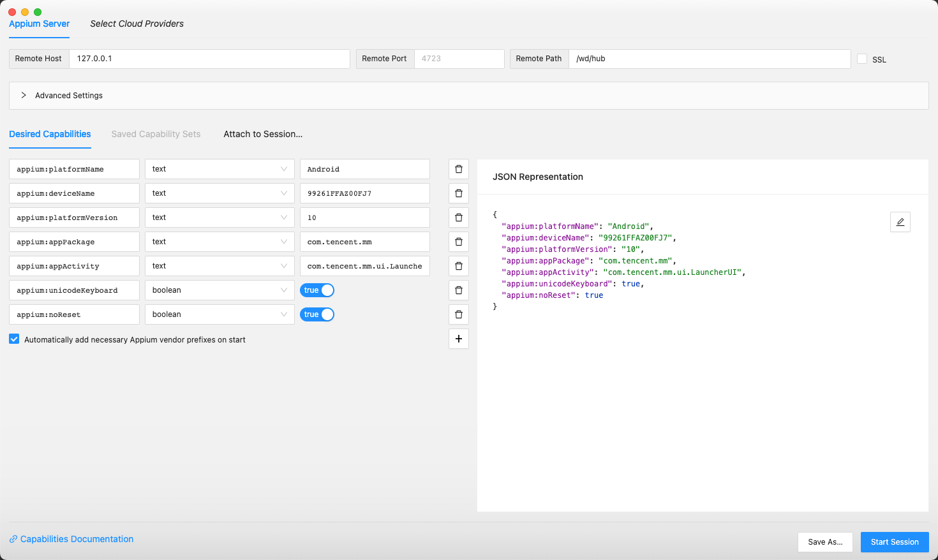Edit raw JSON with the pencil icon

point(900,222)
